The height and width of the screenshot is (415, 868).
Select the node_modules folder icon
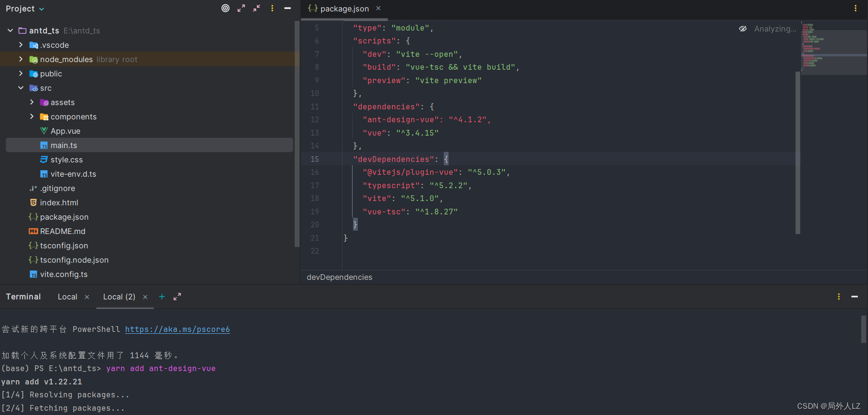pyautogui.click(x=33, y=60)
